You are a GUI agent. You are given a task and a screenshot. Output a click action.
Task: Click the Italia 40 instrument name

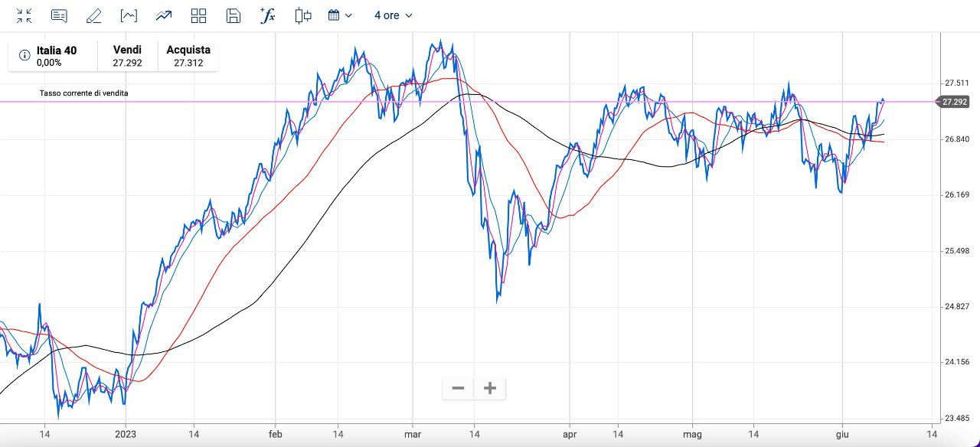click(57, 51)
